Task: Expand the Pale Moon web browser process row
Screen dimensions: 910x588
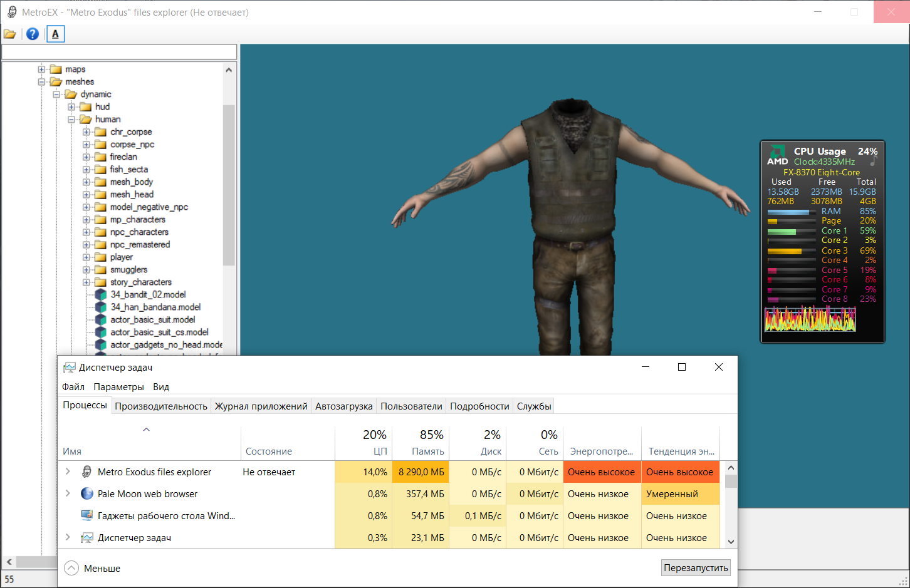Action: [68, 493]
